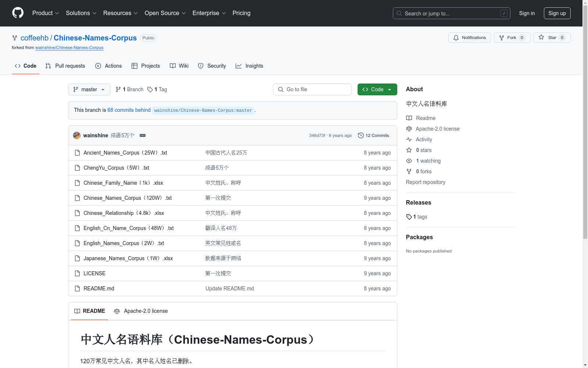Screen dimensions: 588x368
Task: Expand commit message details ellipsis
Action: click(x=143, y=135)
